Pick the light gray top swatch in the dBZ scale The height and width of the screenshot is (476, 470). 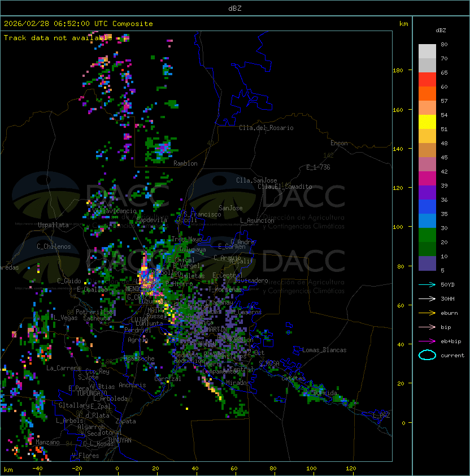tap(427, 51)
